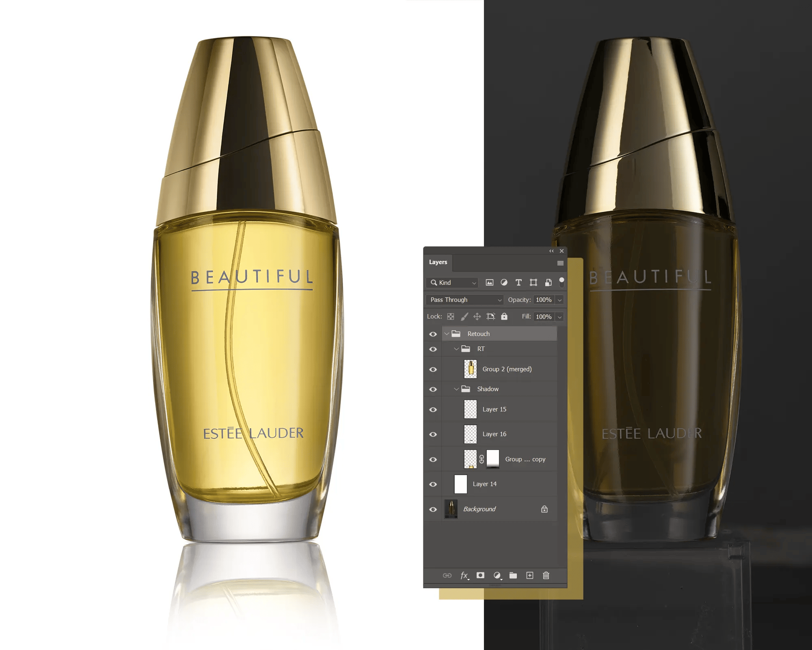Click the Opacity 100% value field

click(x=544, y=299)
